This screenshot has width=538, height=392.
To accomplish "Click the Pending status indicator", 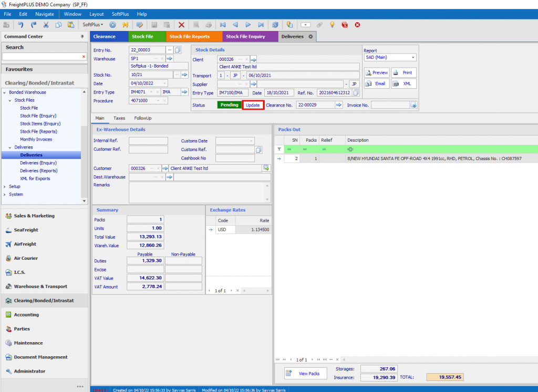I will tap(230, 105).
